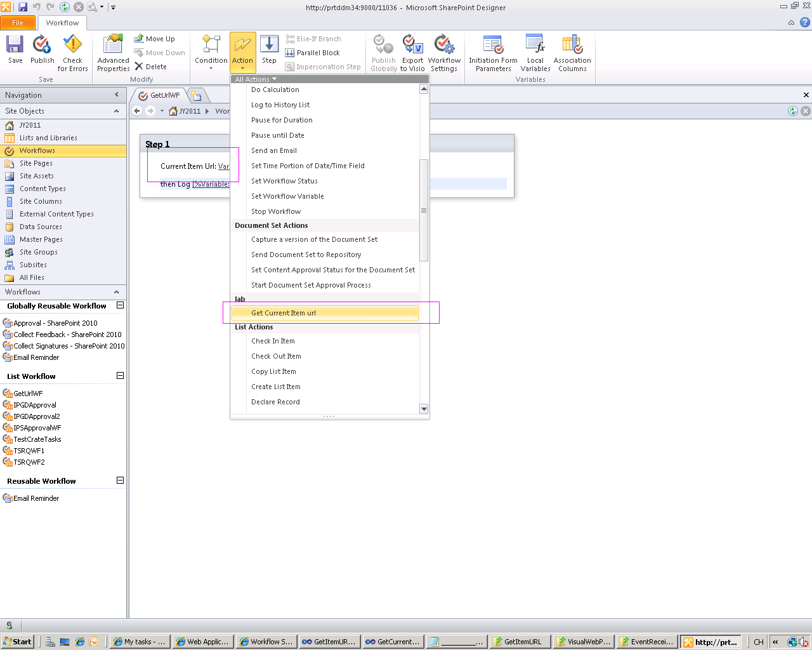This screenshot has height=650, width=812.
Task: Click the Windows Start button
Action: click(x=17, y=642)
